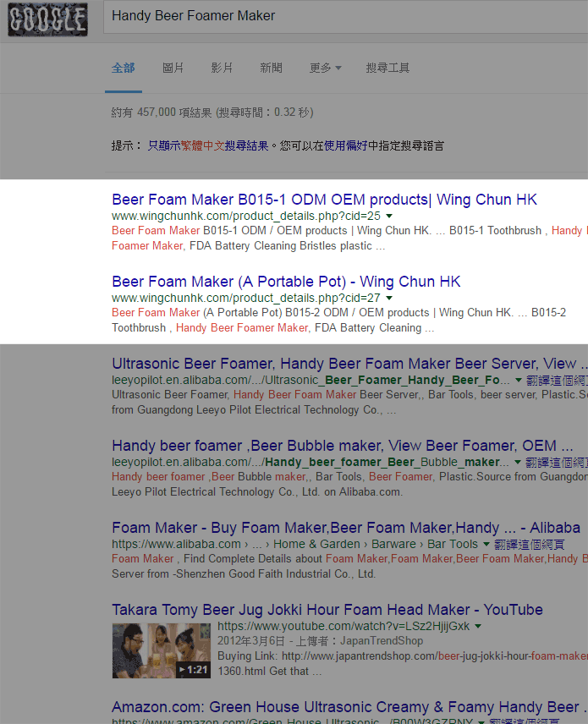588x724 pixels.
Task: Expand arrow beside Ultrasonic_Beer_Foamer alibaba URL
Action: (519, 380)
